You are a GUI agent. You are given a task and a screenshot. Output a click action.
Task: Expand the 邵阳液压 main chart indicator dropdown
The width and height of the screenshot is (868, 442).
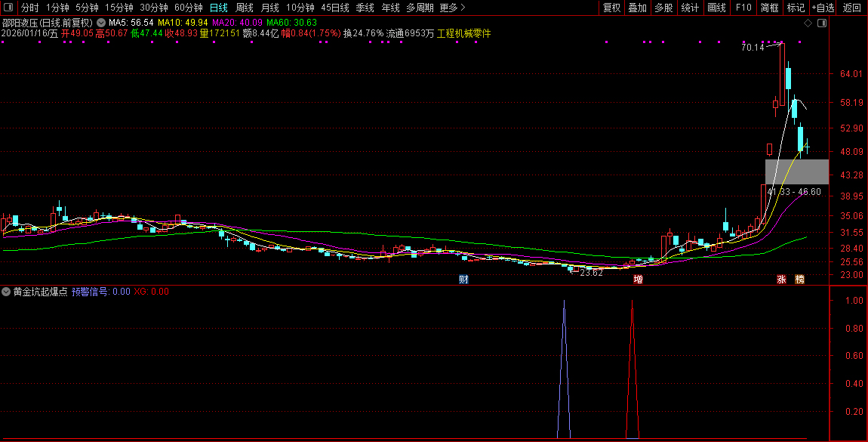tap(100, 23)
